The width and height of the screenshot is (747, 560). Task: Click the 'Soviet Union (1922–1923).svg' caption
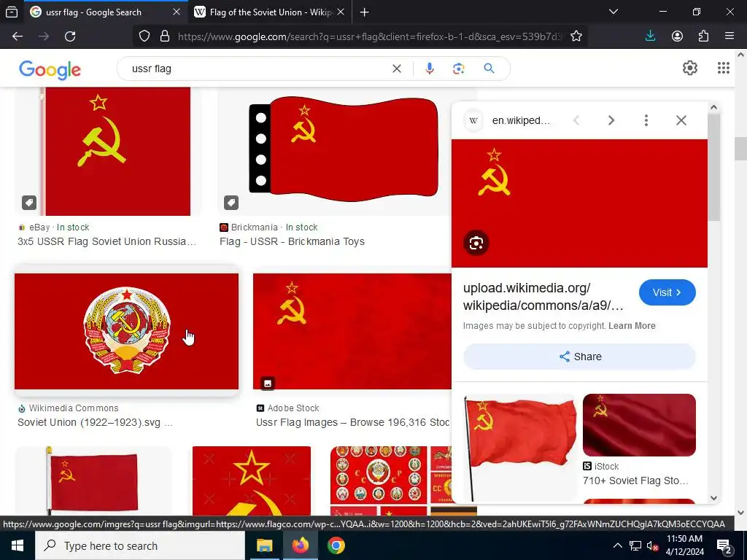(x=95, y=422)
